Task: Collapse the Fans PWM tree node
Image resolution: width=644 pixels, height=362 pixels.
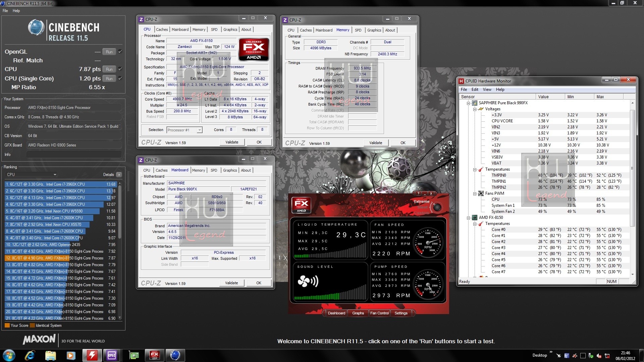Action: coord(475,194)
